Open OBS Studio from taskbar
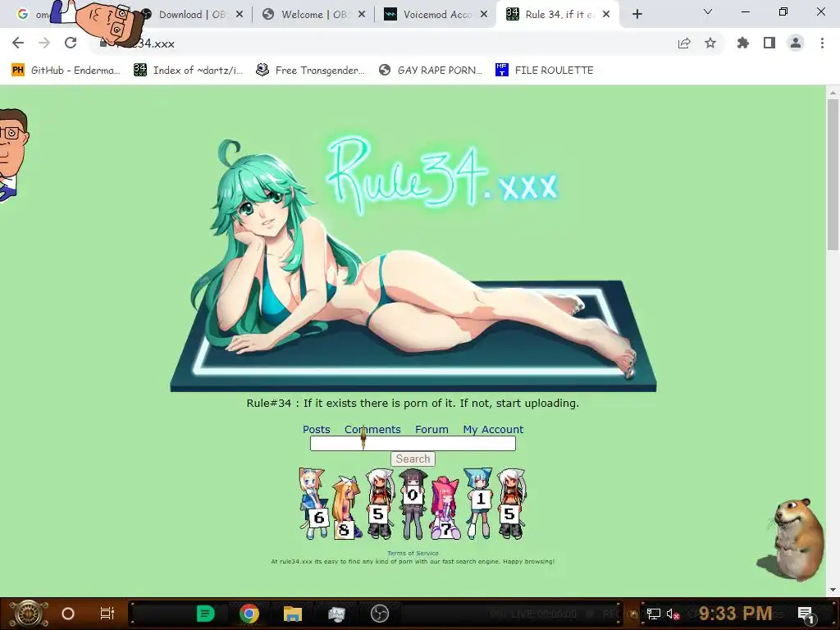 [380, 614]
